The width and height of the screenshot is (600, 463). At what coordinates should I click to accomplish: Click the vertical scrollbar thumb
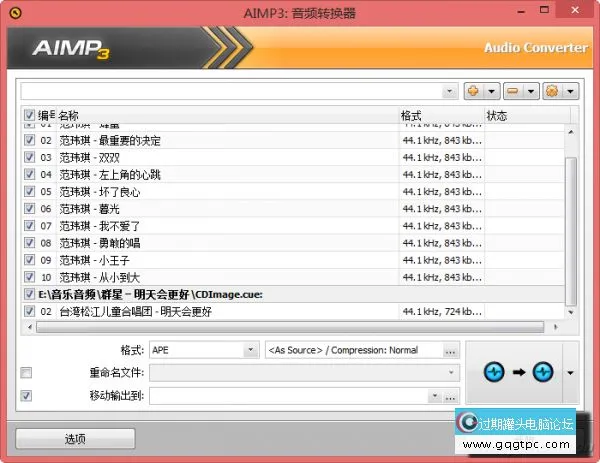tap(571, 231)
